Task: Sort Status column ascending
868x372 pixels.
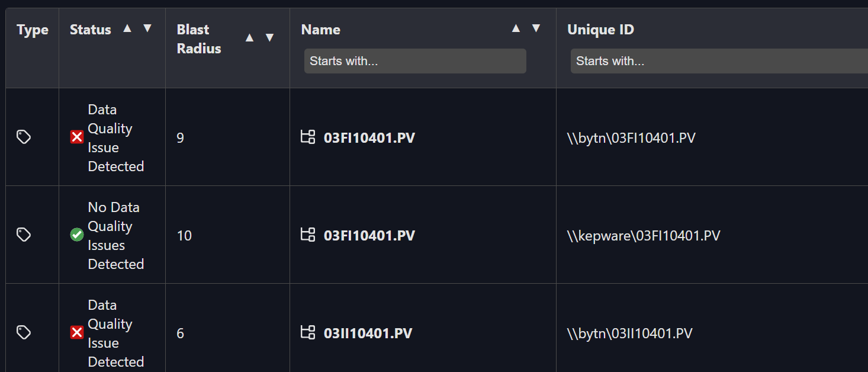Action: [126, 28]
